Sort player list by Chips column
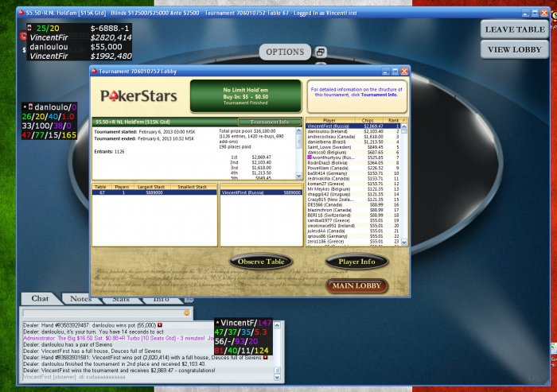The image size is (557, 392). [x=368, y=120]
